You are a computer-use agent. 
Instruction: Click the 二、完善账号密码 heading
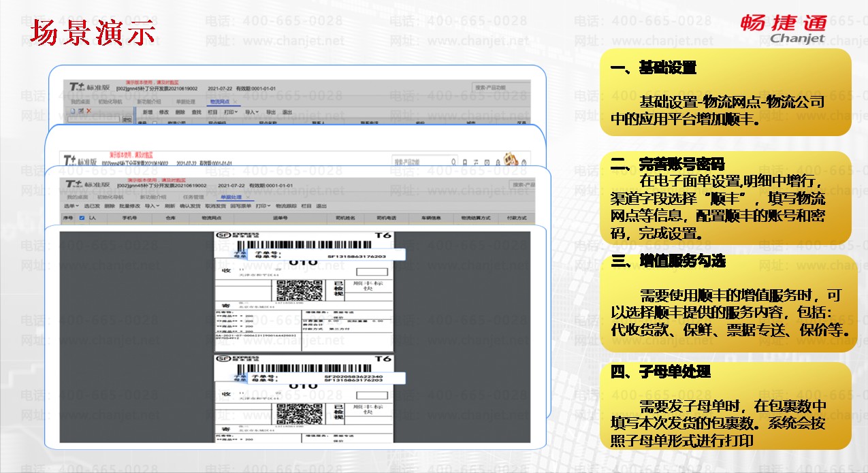668,163
